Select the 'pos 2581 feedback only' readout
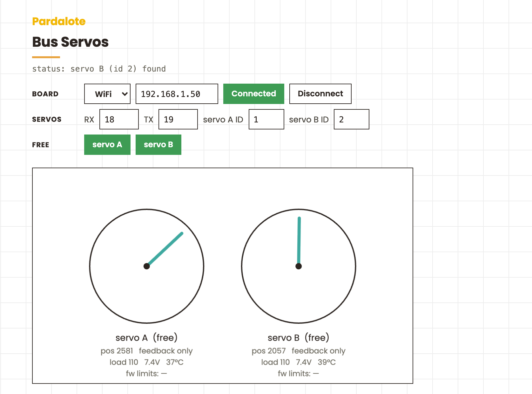Screen dimensions: 532x394 pyautogui.click(x=146, y=351)
